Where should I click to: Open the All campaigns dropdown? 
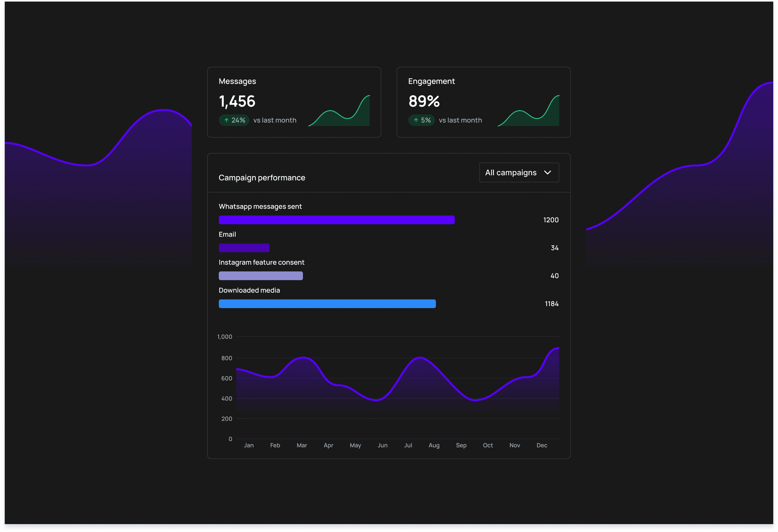pos(519,172)
